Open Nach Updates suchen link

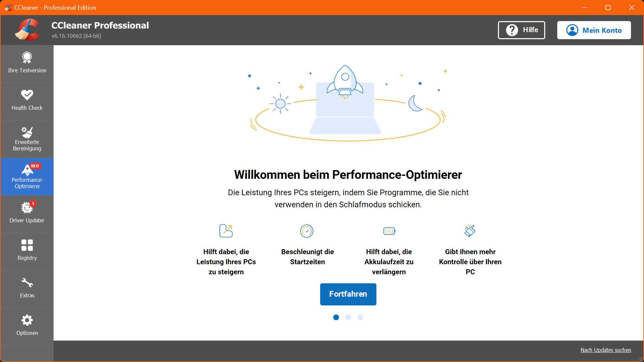(x=605, y=350)
